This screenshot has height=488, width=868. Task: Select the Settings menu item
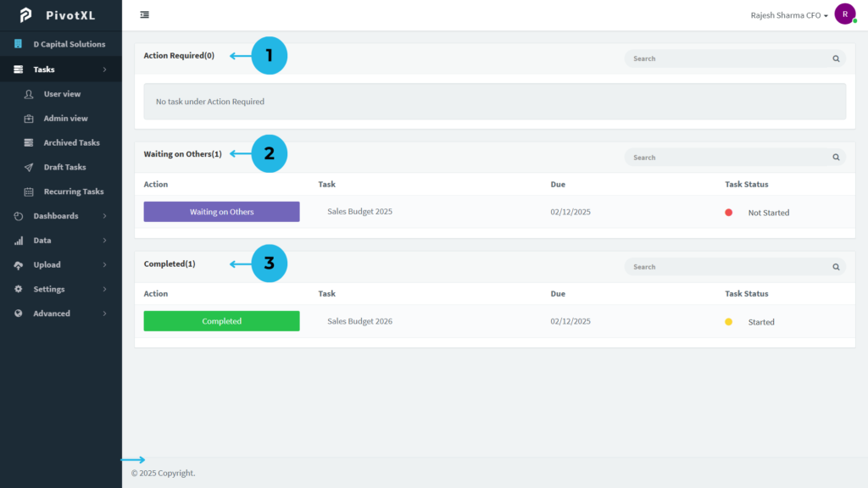coord(61,289)
